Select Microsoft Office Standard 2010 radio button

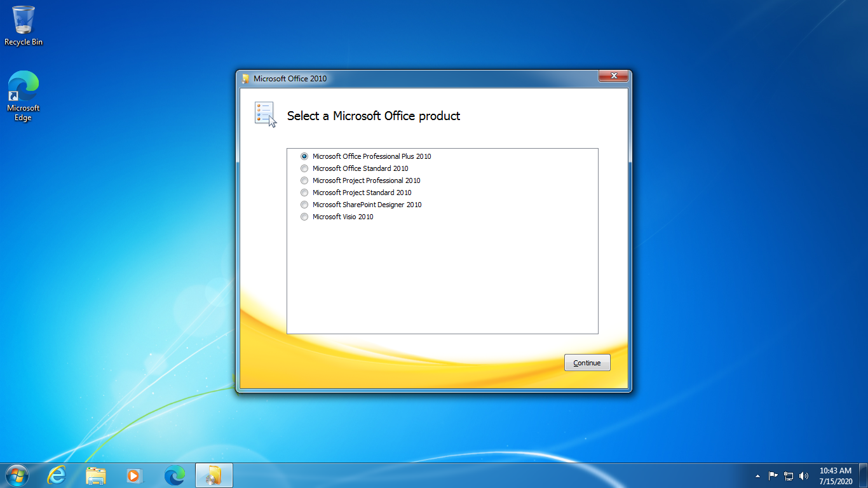[x=304, y=168]
